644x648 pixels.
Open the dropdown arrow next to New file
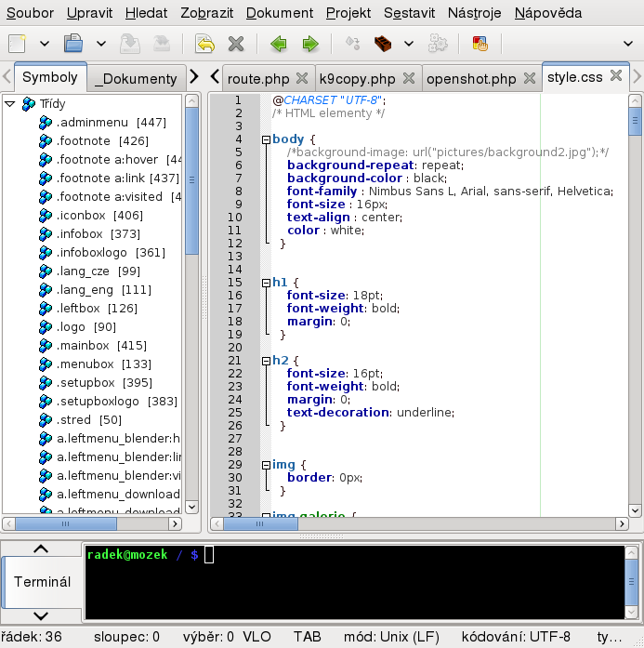[x=45, y=44]
